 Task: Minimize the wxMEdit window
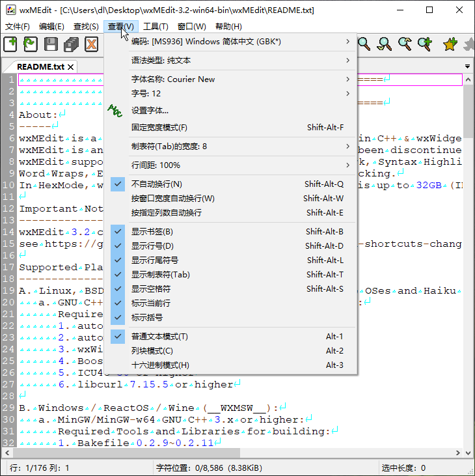pos(400,10)
